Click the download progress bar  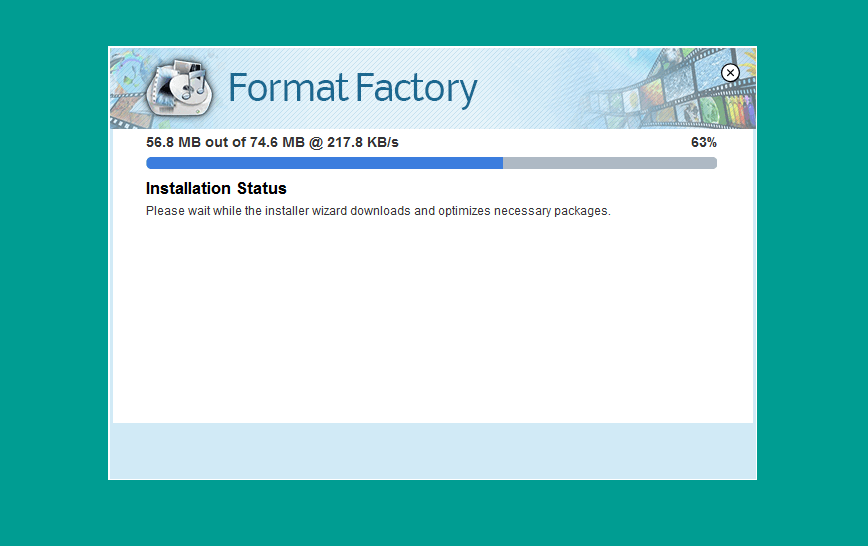431,163
